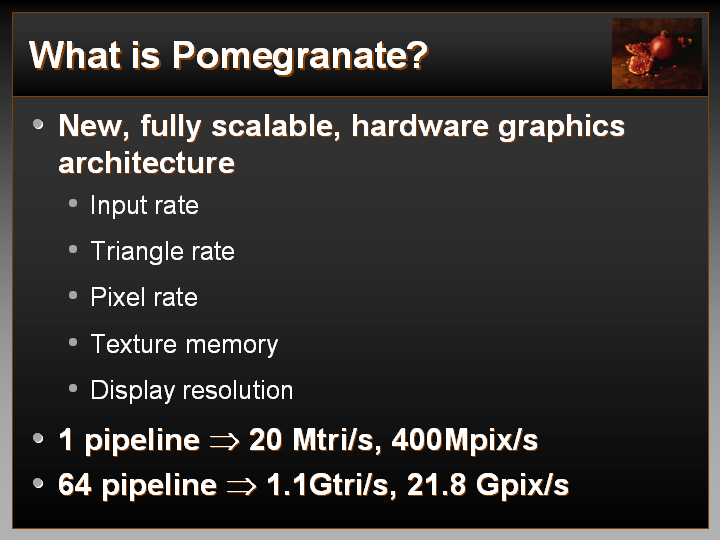Select the "Texture memory" sub-bullet text
Viewport: 720px width, 540px height.
coord(184,344)
